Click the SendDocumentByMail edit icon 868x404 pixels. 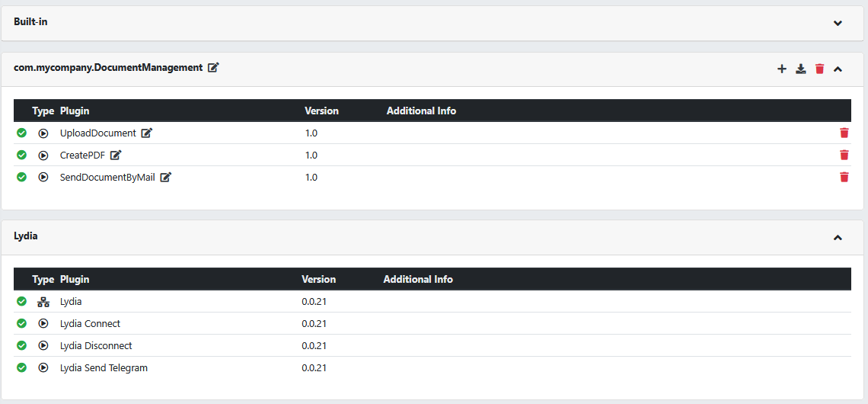tap(165, 178)
